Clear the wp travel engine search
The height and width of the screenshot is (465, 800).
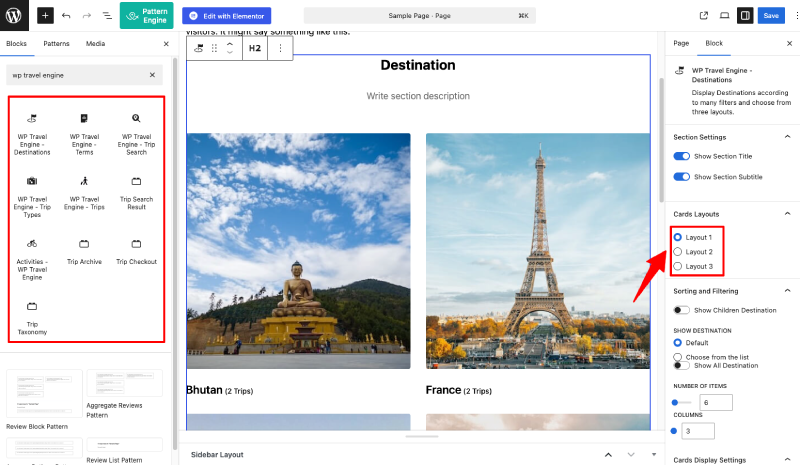click(152, 75)
